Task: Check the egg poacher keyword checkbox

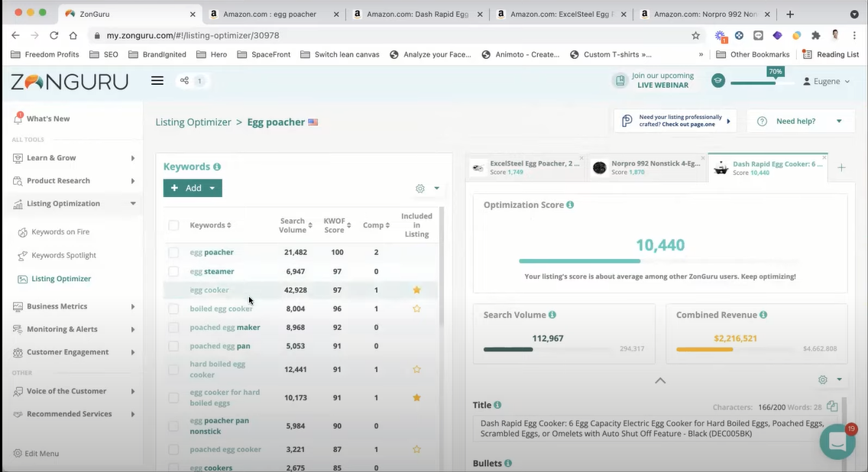Action: (173, 252)
